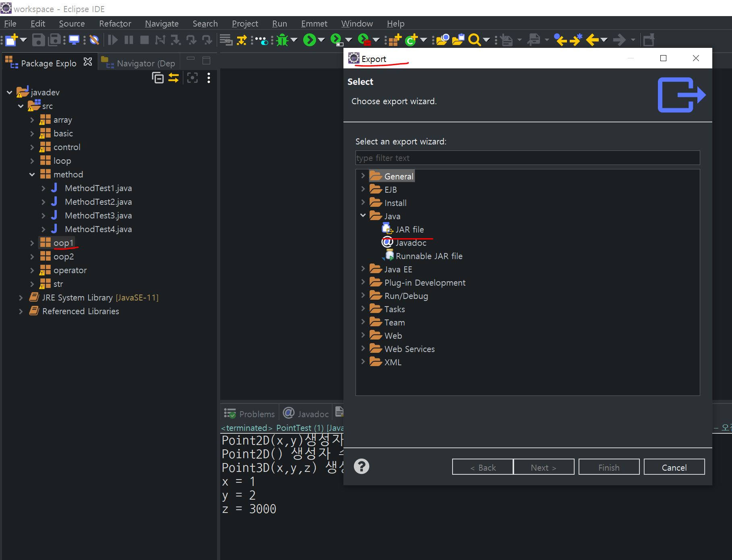Close the Package Explorer tab
Viewport: 732px width, 560px height.
tap(88, 62)
